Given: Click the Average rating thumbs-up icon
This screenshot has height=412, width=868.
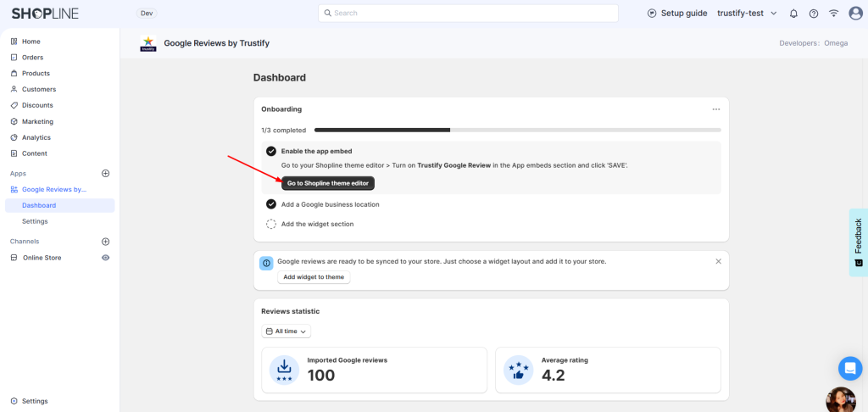Looking at the screenshot, I should point(518,370).
